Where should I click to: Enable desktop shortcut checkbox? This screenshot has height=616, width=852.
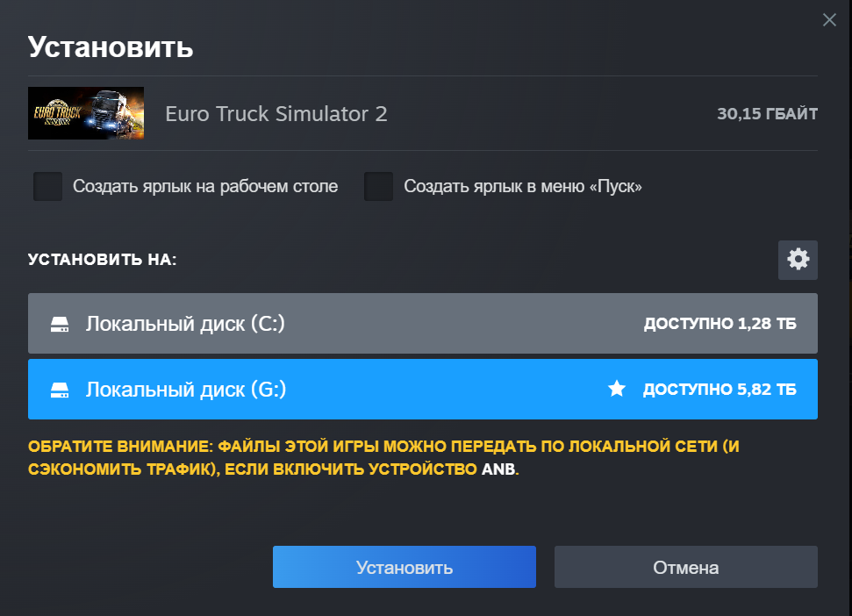[47, 187]
